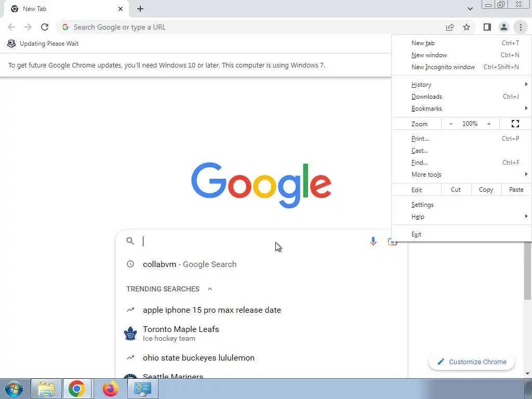Click the trending arrow icon beside ohio state buckeyes
The width and height of the screenshot is (532, 399).
130,357
